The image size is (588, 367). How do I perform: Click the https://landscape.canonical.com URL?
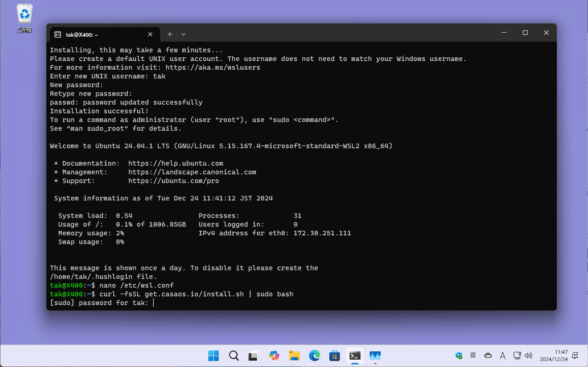pyautogui.click(x=192, y=172)
